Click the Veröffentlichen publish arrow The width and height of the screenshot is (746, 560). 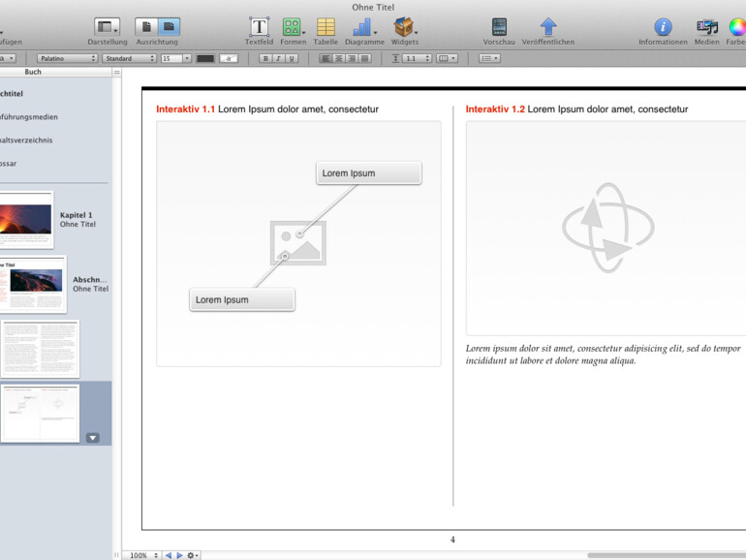(x=548, y=27)
